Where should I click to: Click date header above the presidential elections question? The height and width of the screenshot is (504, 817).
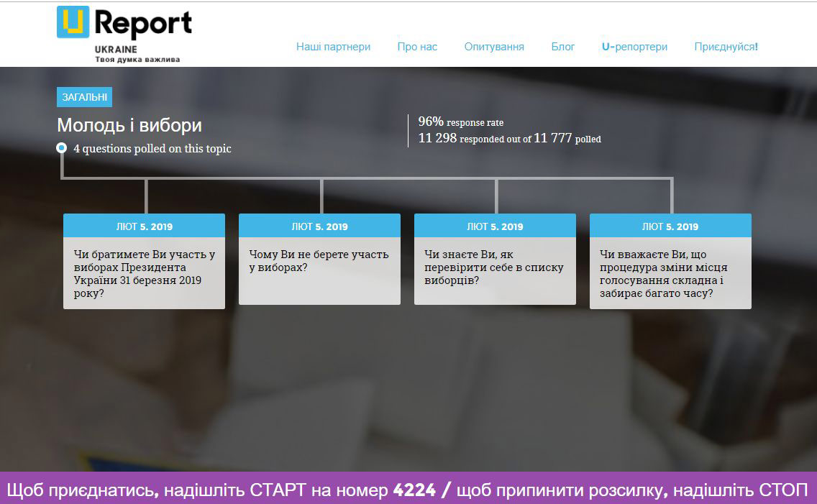(144, 226)
